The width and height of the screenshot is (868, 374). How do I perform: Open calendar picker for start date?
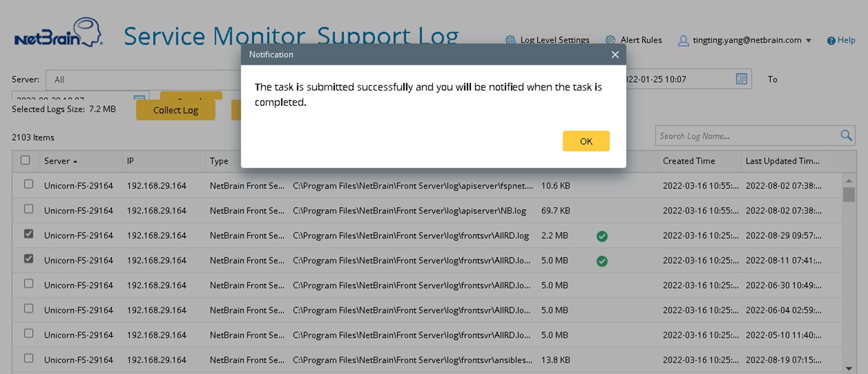pos(742,79)
